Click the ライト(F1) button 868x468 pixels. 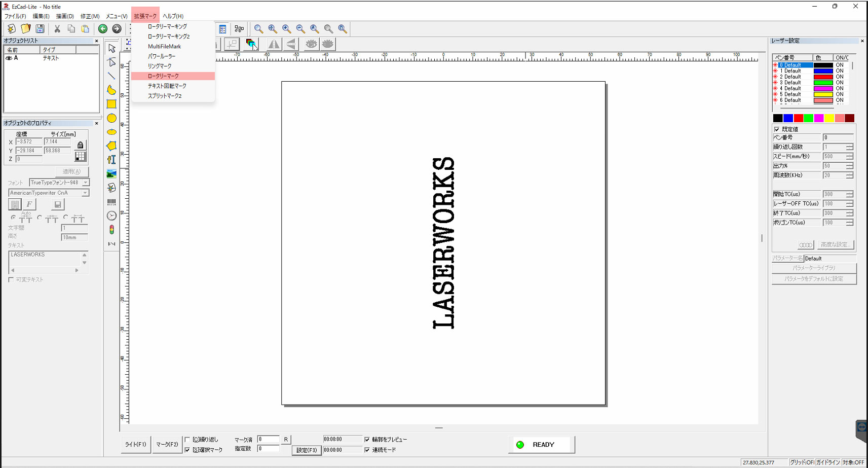coord(136,445)
